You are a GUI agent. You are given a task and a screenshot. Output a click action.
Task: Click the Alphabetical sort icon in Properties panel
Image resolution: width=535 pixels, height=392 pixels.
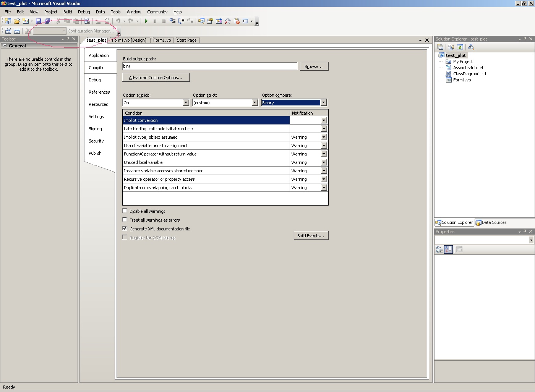[448, 249]
